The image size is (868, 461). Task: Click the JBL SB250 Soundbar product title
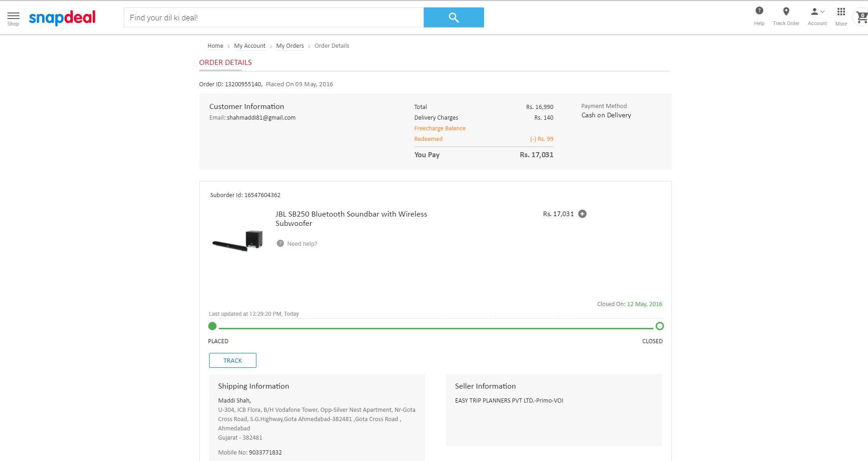pyautogui.click(x=351, y=218)
